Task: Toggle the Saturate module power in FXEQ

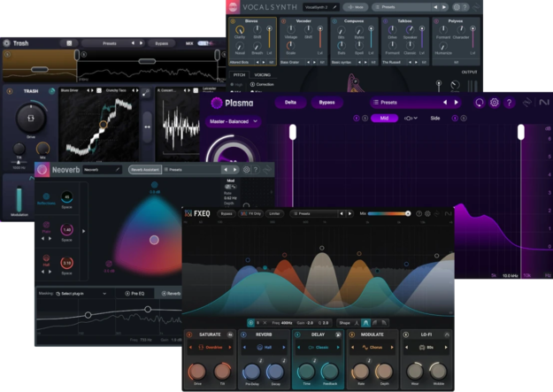Action: click(189, 334)
